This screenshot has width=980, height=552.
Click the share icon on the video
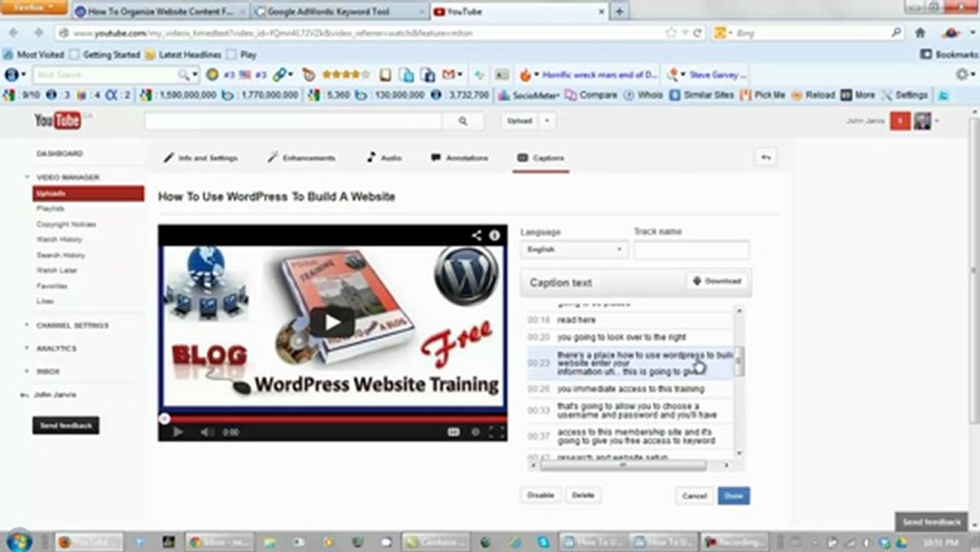pos(477,235)
